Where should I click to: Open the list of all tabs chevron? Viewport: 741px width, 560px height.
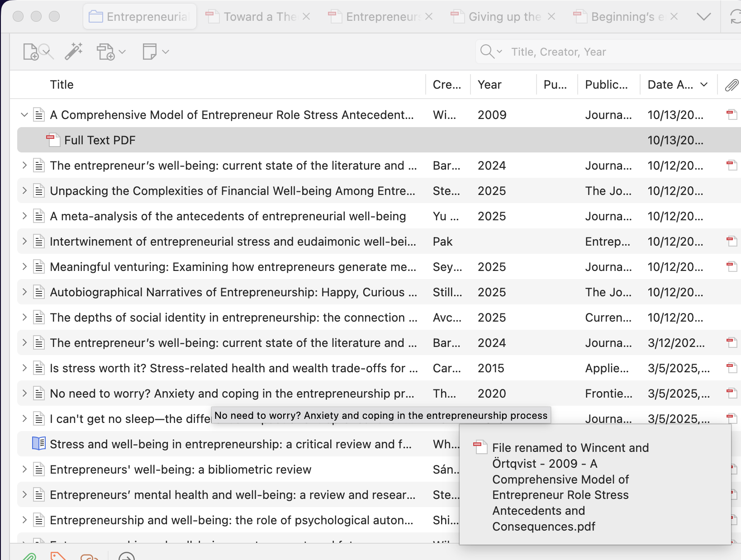704,17
